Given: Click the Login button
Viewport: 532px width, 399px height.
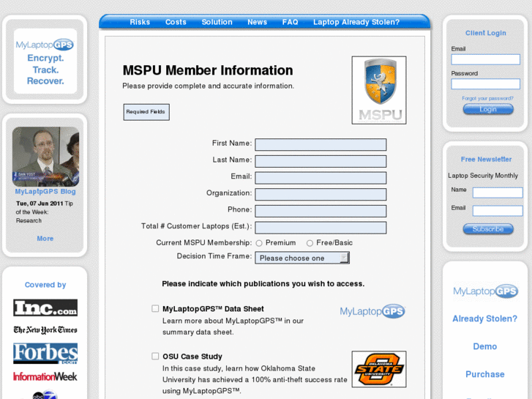Looking at the screenshot, I should [488, 109].
